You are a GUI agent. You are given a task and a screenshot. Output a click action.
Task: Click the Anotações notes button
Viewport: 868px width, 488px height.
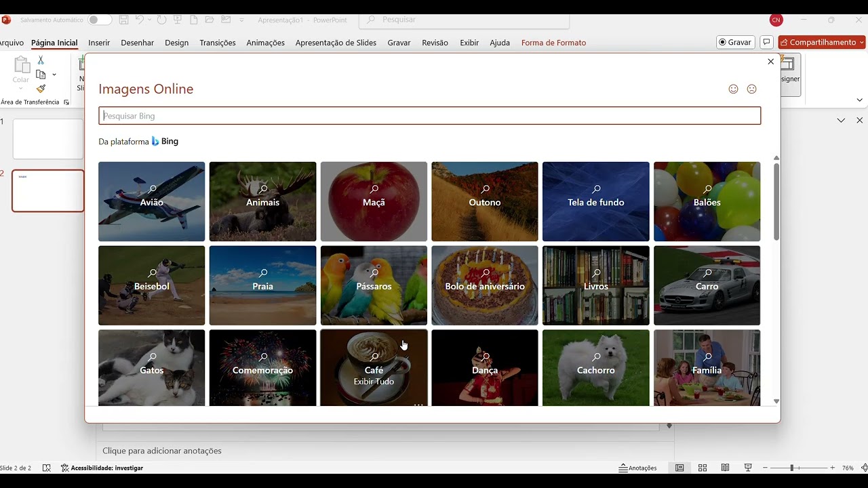[x=638, y=468]
